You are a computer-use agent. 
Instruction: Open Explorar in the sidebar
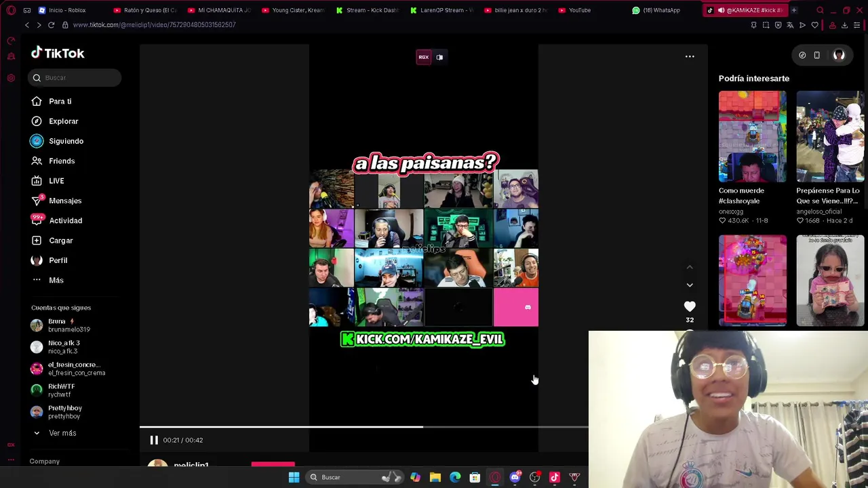pyautogui.click(x=55, y=121)
